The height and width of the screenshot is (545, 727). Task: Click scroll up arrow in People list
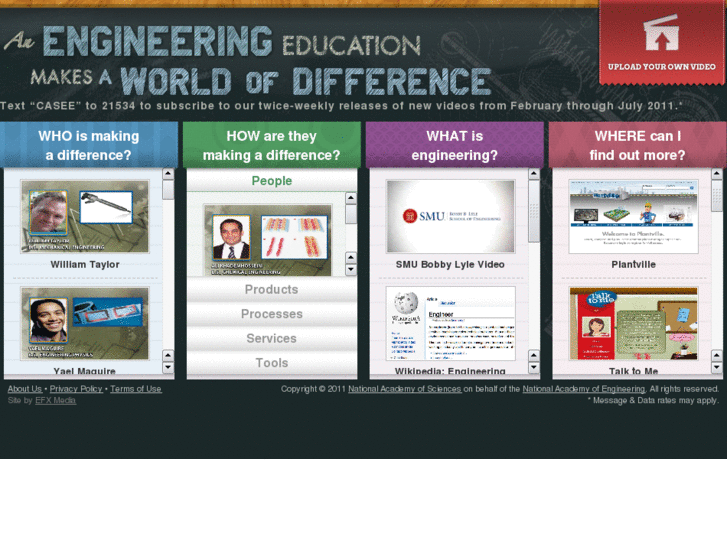351,199
